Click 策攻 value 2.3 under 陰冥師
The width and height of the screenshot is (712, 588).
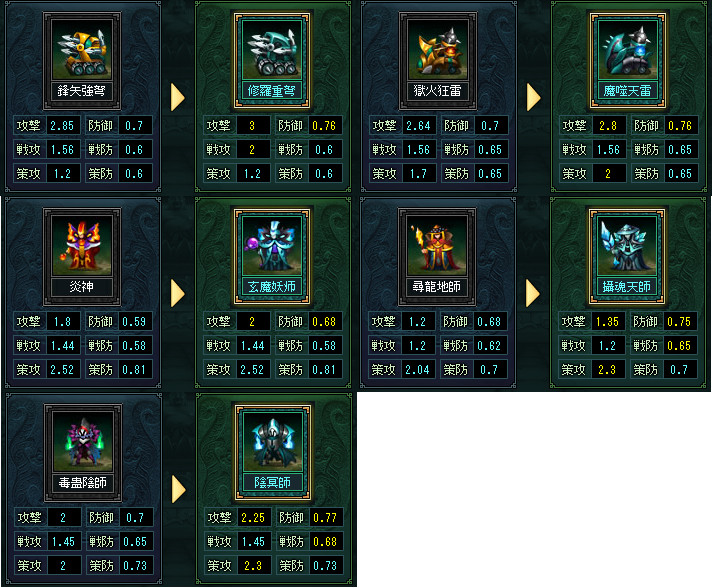253,566
